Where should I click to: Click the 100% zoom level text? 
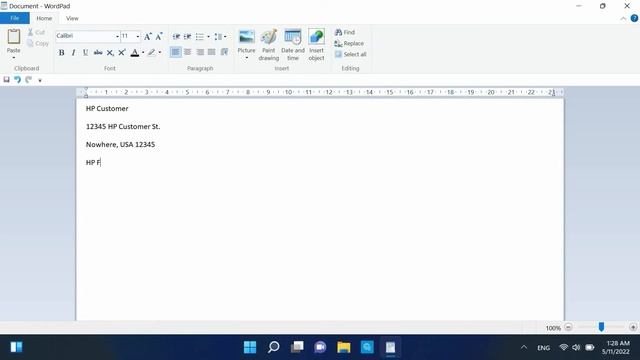(x=553, y=328)
